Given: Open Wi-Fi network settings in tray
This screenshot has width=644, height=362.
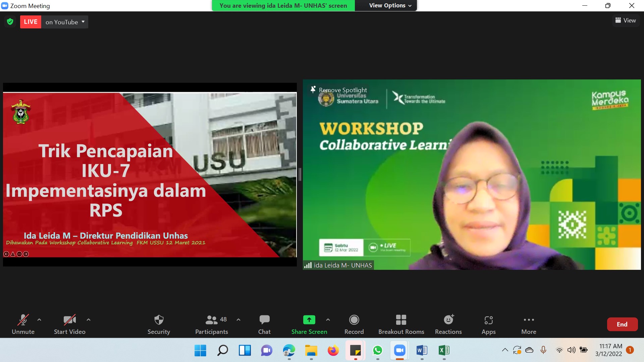Looking at the screenshot, I should (x=559, y=350).
